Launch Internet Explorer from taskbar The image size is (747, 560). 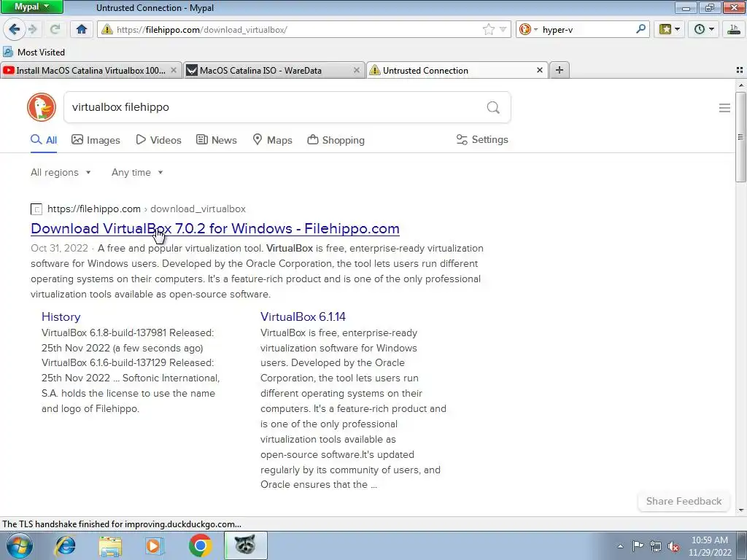65,545
